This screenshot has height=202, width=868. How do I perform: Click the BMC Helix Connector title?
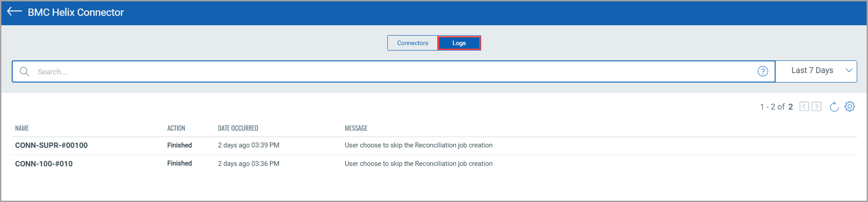click(76, 12)
